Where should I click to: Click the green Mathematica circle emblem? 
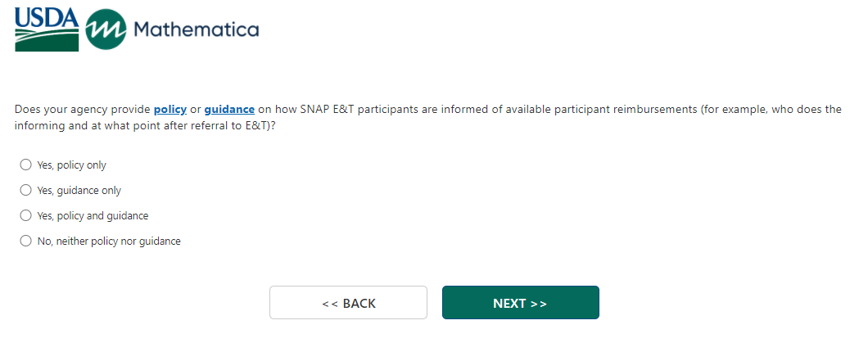pyautogui.click(x=106, y=30)
